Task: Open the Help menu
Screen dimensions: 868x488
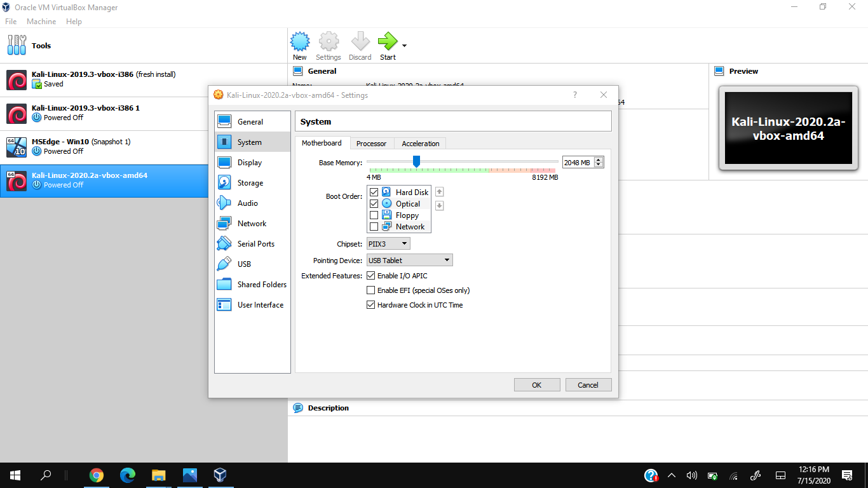Action: tap(74, 22)
